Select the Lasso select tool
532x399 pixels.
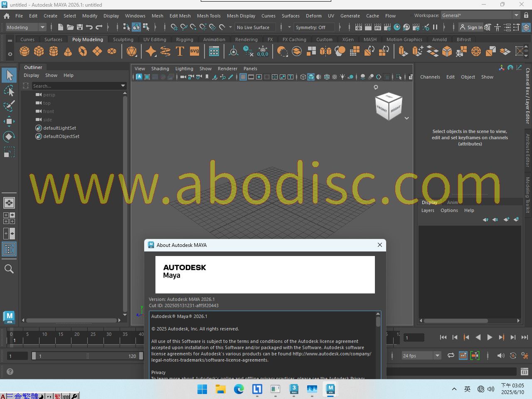[9, 90]
